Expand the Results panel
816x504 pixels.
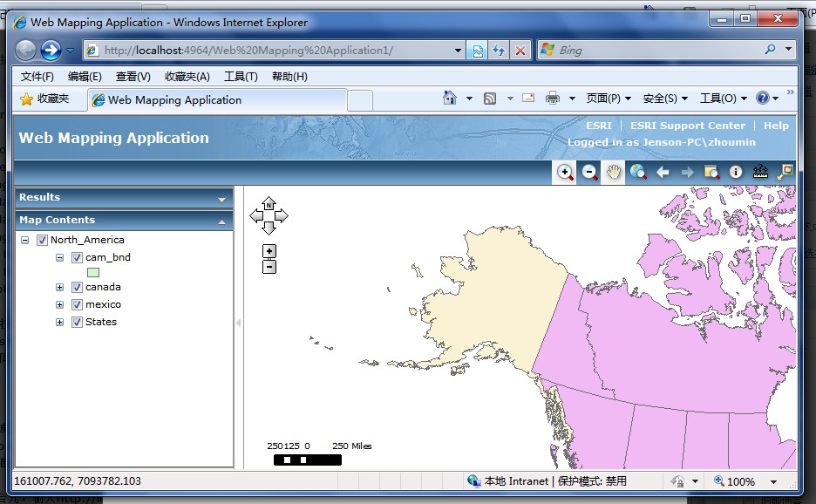221,199
